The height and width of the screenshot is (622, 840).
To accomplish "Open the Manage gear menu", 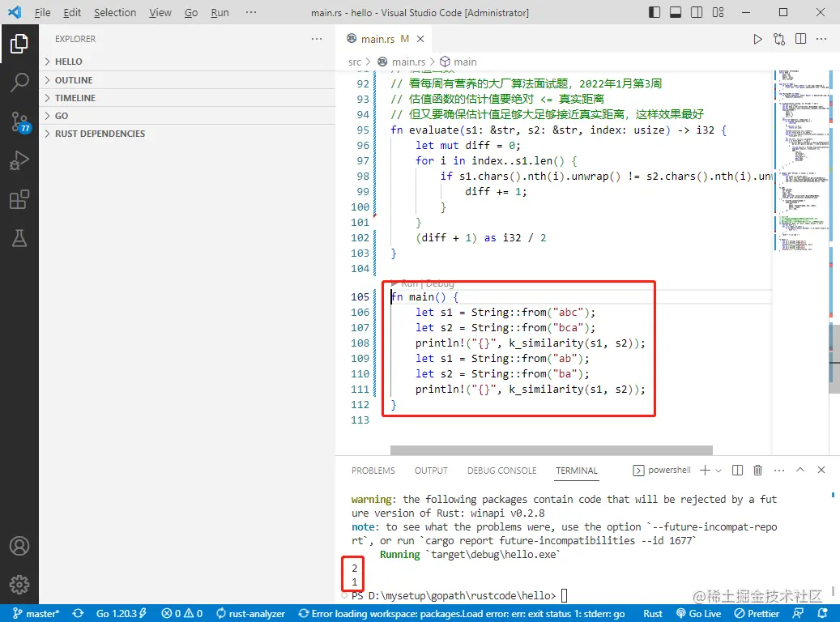I will pos(19,585).
